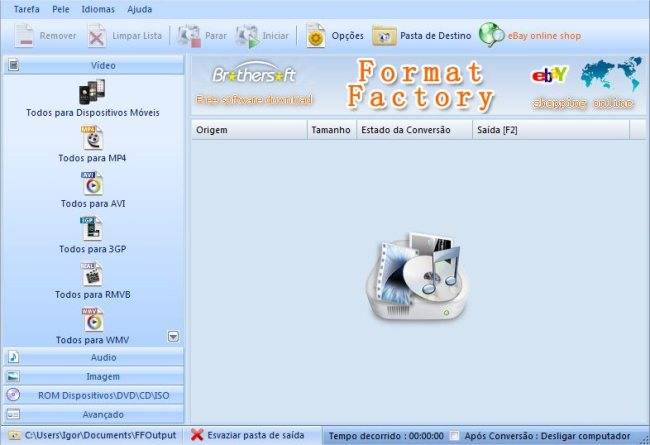Click the eBay logo in banner
The width and height of the screenshot is (650, 445).
point(550,75)
